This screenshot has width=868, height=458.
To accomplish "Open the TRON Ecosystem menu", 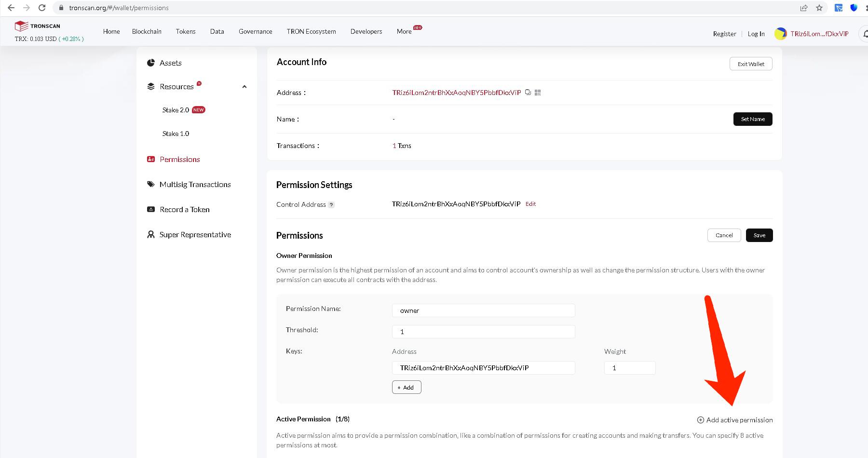I will (x=311, y=31).
